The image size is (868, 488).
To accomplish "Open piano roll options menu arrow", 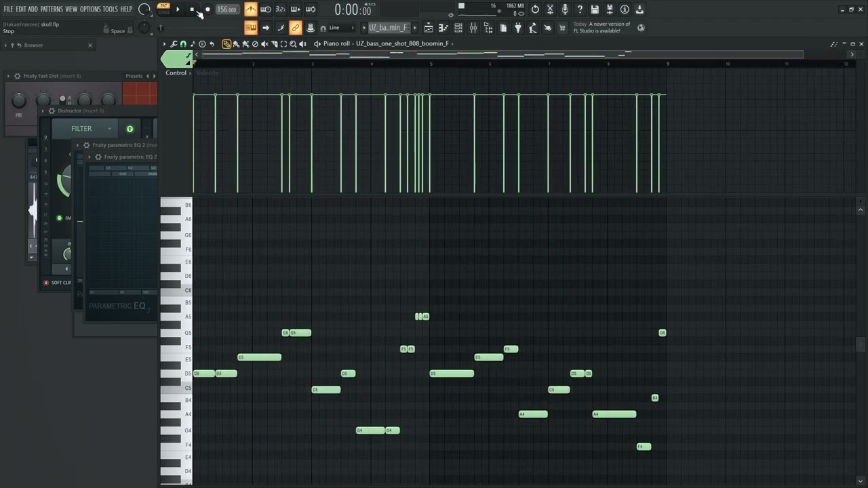I will point(164,44).
